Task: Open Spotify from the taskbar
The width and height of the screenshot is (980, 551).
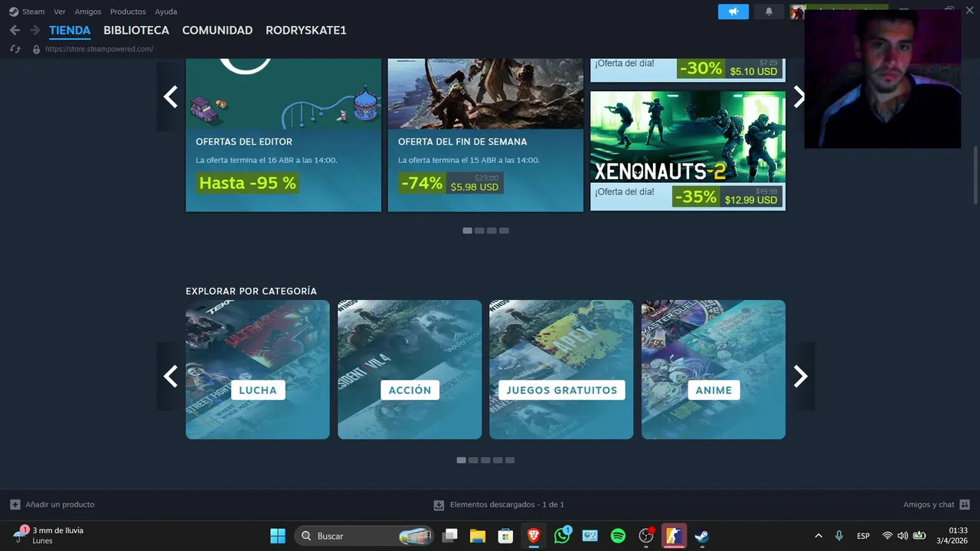Action: pyautogui.click(x=618, y=536)
